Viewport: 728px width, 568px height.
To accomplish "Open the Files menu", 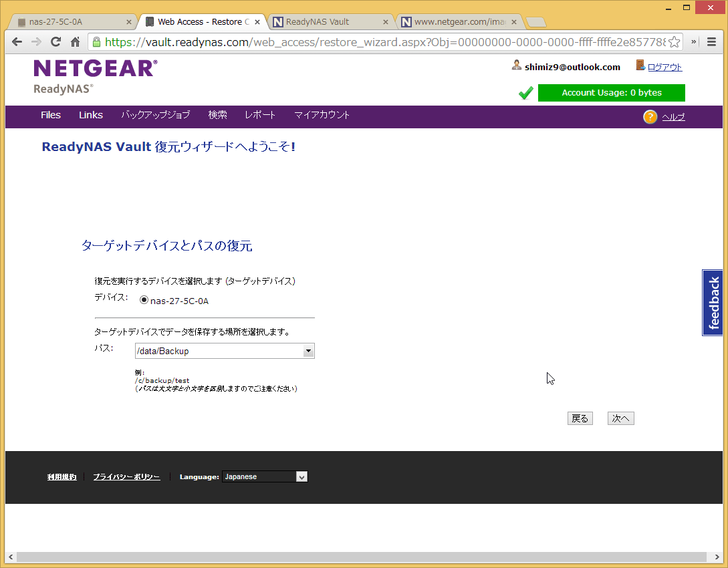I will coord(51,115).
